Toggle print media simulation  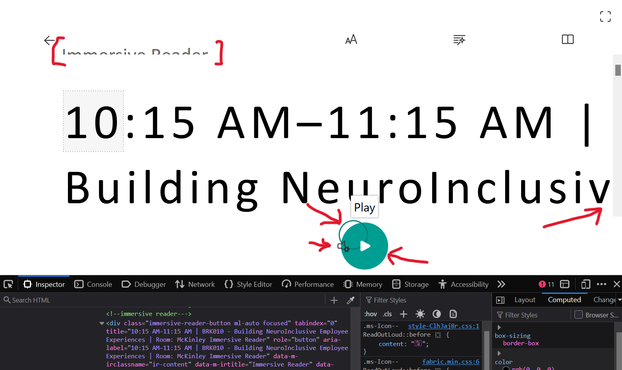(453, 314)
